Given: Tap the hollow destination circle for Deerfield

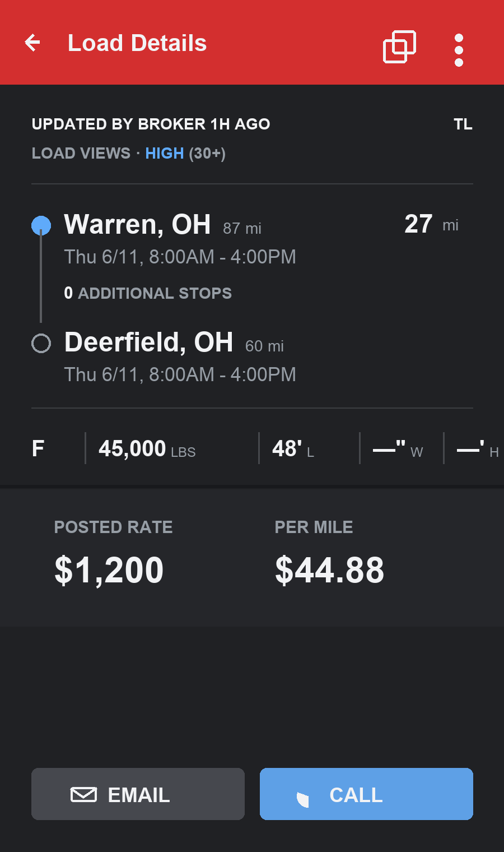Looking at the screenshot, I should [41, 343].
